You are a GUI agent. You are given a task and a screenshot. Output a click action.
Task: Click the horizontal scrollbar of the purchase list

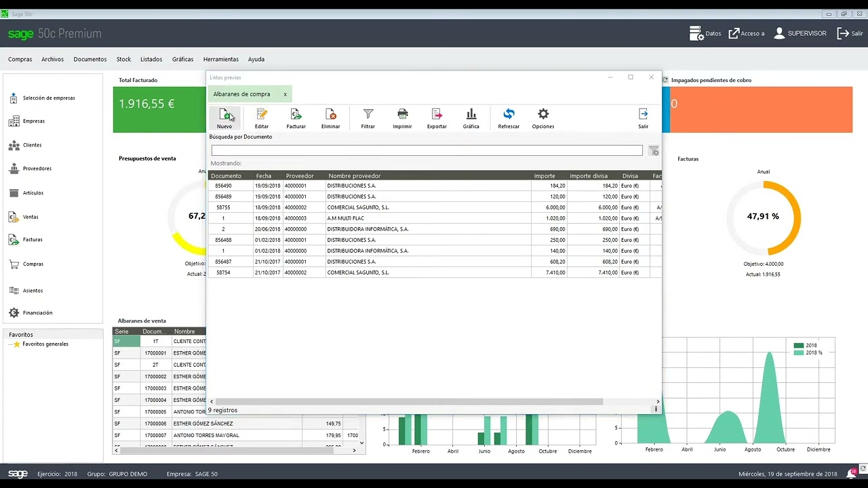click(x=409, y=402)
